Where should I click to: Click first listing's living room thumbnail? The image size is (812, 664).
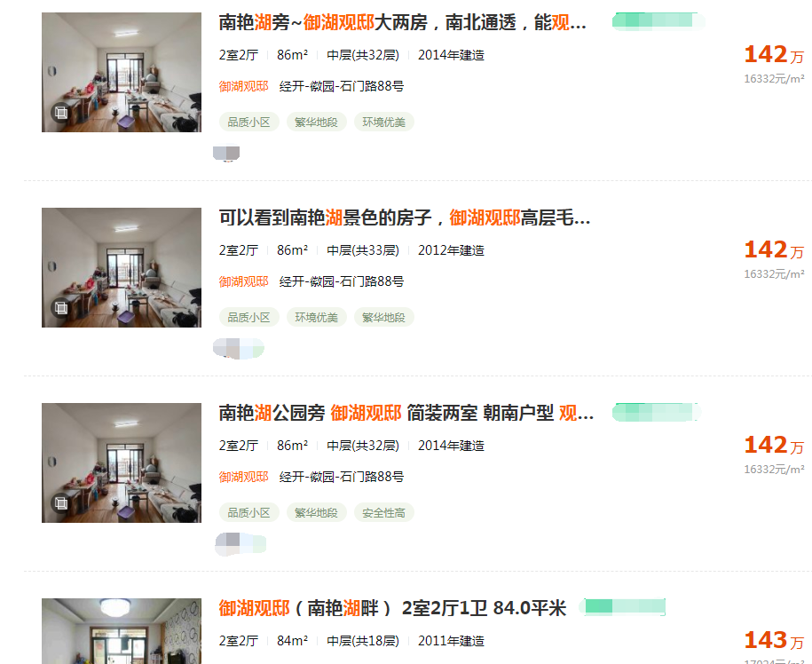point(122,73)
